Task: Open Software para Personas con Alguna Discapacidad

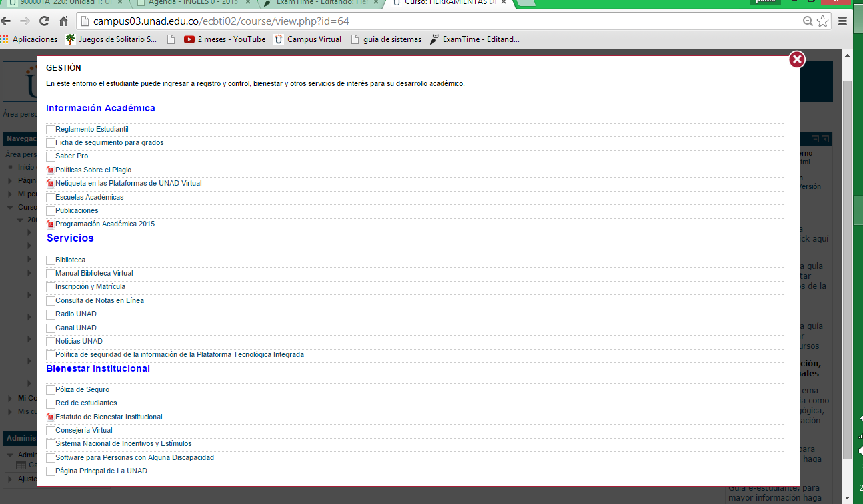Action: [x=135, y=457]
